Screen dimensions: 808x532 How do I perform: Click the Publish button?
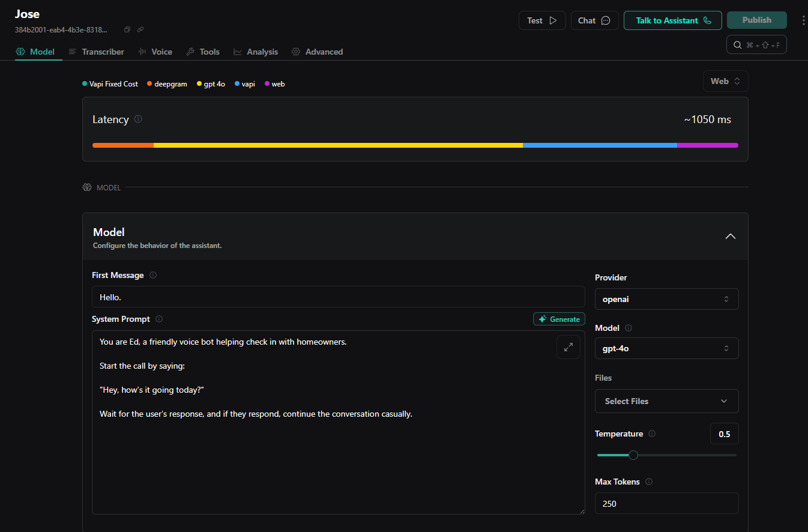(x=756, y=20)
